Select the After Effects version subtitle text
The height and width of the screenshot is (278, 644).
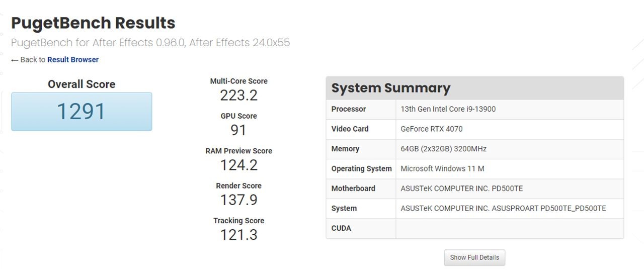pyautogui.click(x=150, y=43)
